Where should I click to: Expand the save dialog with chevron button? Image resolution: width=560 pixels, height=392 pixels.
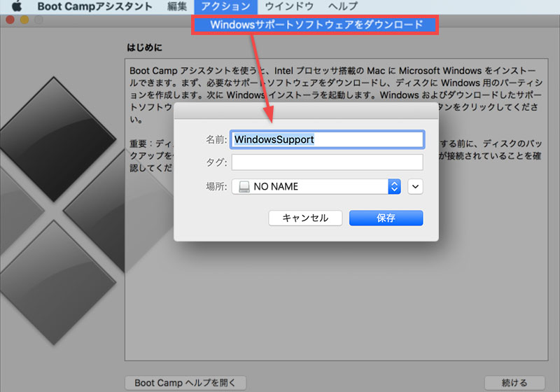tap(415, 186)
